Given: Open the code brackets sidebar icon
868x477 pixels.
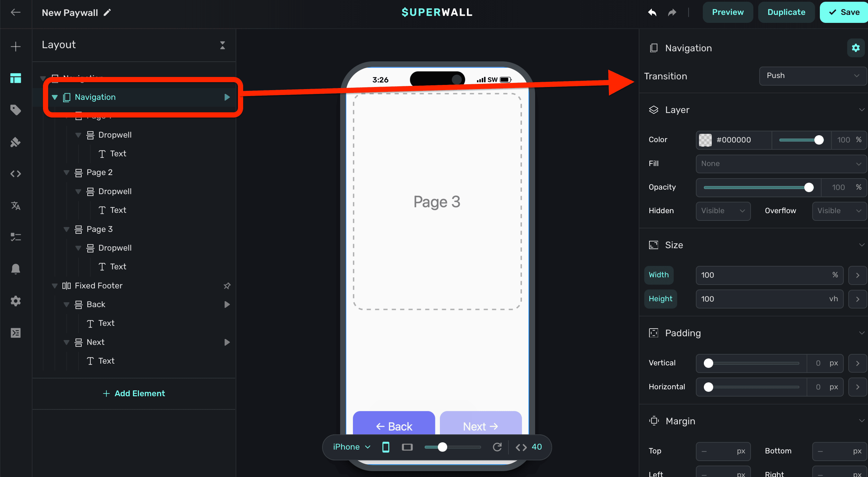Looking at the screenshot, I should coord(16,174).
